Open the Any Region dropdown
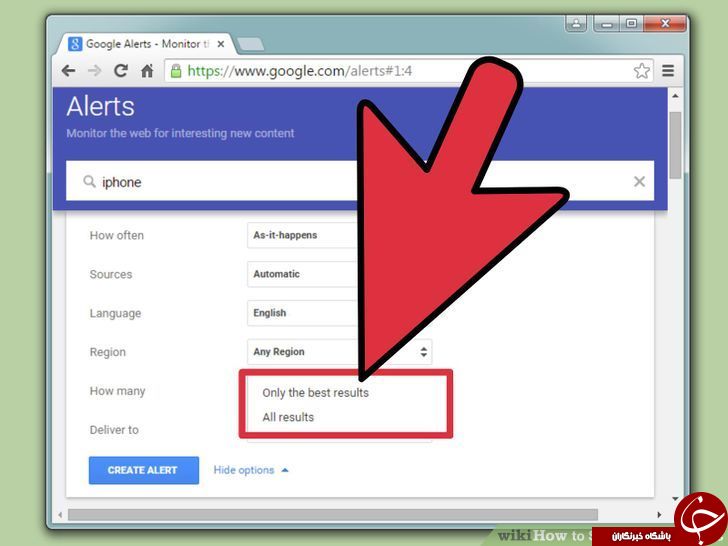This screenshot has width=728, height=546. coord(339,351)
